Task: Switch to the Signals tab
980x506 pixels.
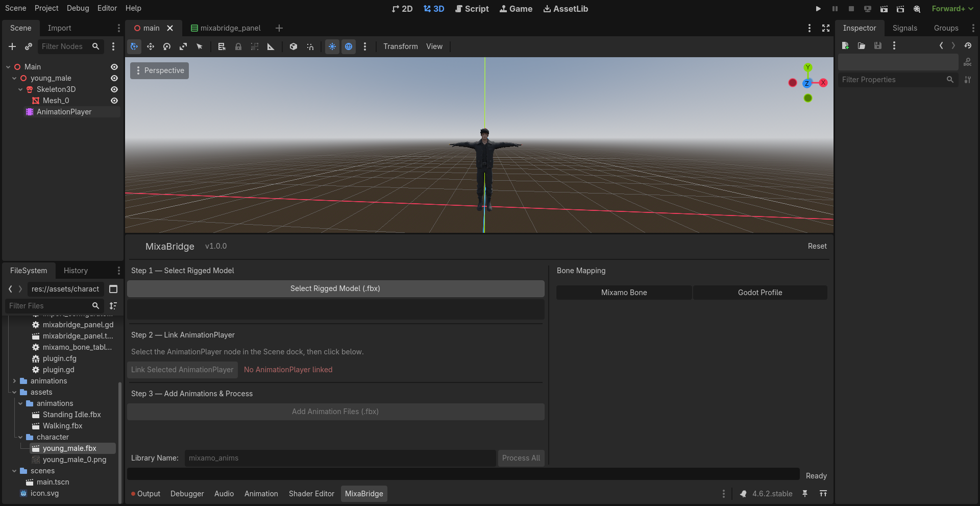Action: (x=904, y=28)
